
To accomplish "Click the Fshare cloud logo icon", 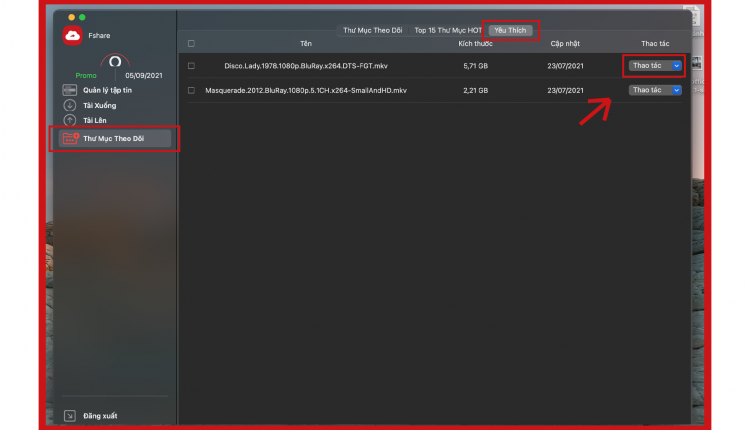I will (72, 35).
